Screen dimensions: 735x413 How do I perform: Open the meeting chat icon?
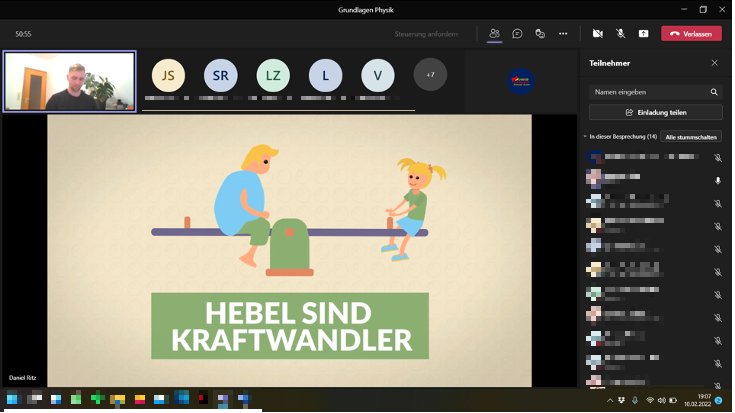click(517, 33)
